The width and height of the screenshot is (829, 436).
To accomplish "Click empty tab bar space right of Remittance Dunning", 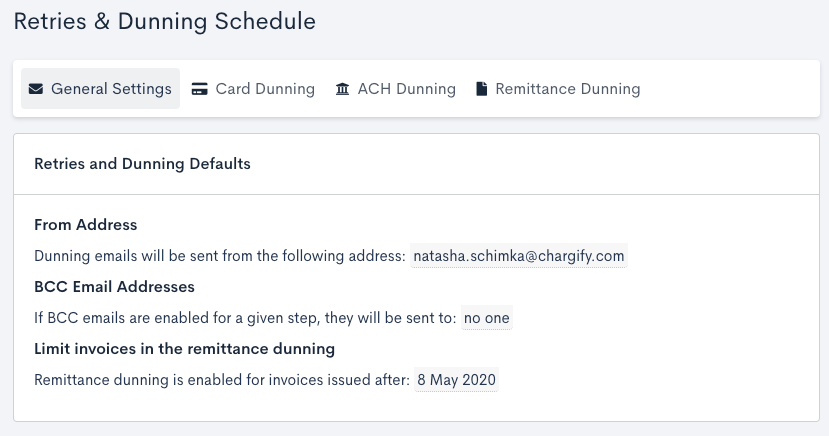I will click(x=730, y=89).
